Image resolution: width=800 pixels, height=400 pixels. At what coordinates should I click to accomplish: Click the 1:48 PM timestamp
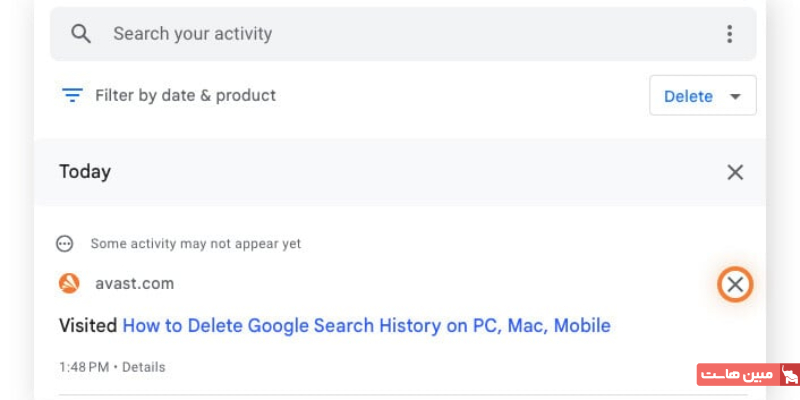click(83, 367)
